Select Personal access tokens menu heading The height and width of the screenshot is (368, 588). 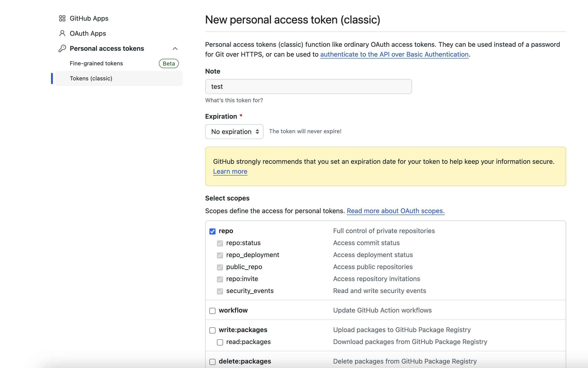coord(107,48)
